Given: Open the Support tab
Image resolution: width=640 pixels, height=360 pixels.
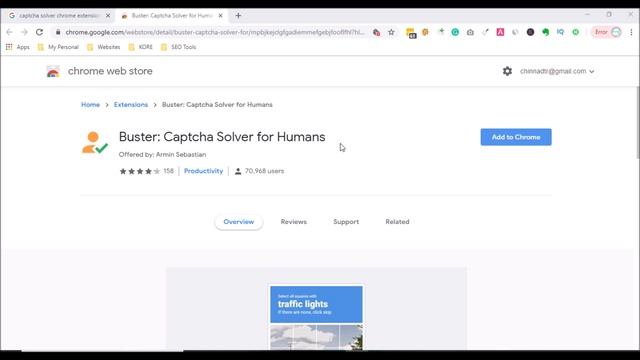Looking at the screenshot, I should coord(346,222).
